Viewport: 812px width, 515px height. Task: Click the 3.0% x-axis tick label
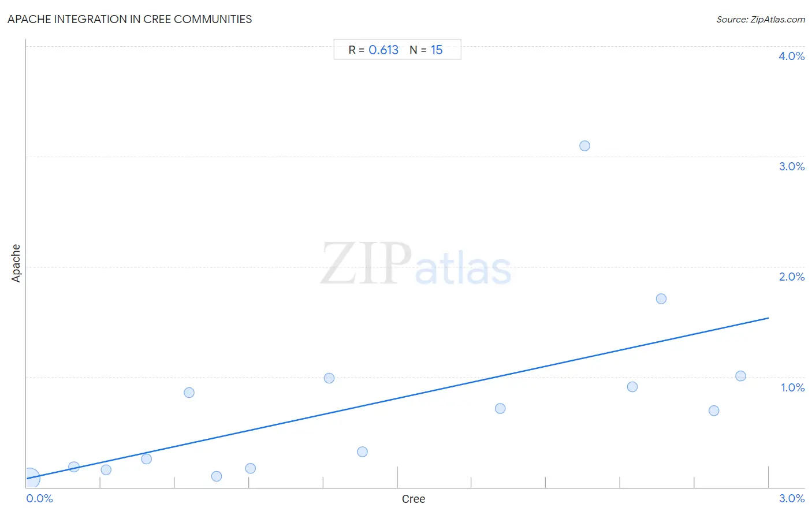tap(791, 498)
